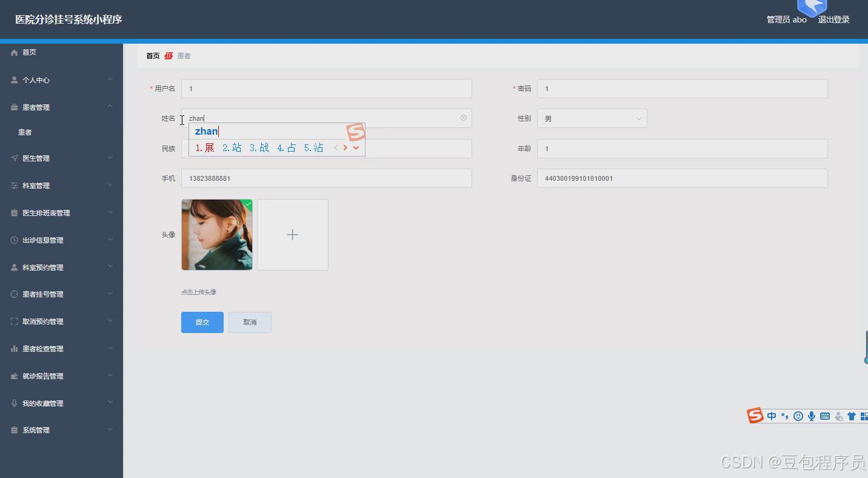Open 取消预约管理 menu
The width and height of the screenshot is (868, 478).
pos(61,321)
